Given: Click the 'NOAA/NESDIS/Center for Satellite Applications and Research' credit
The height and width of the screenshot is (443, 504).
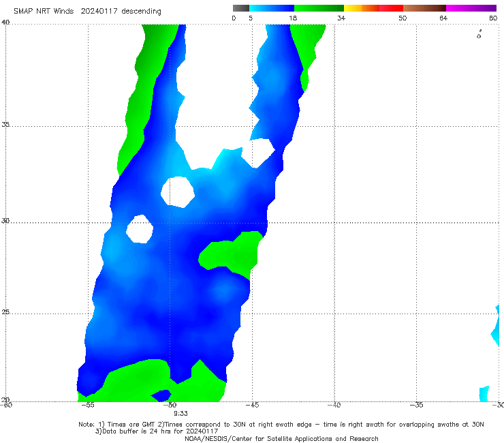Looking at the screenshot, I should tap(281, 439).
